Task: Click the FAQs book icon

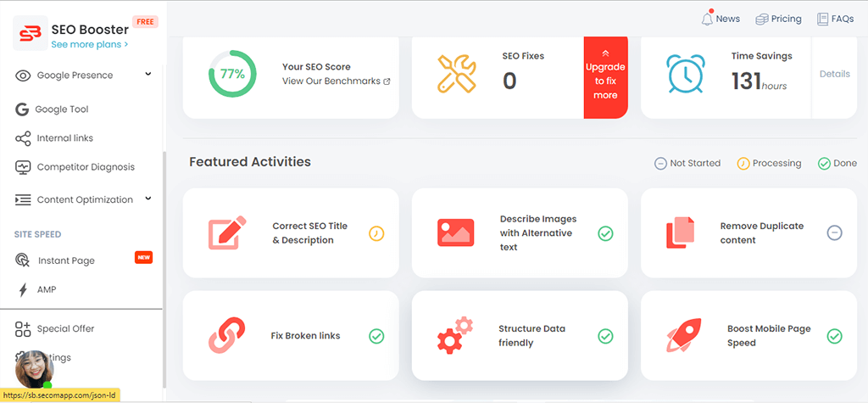Action: (822, 19)
